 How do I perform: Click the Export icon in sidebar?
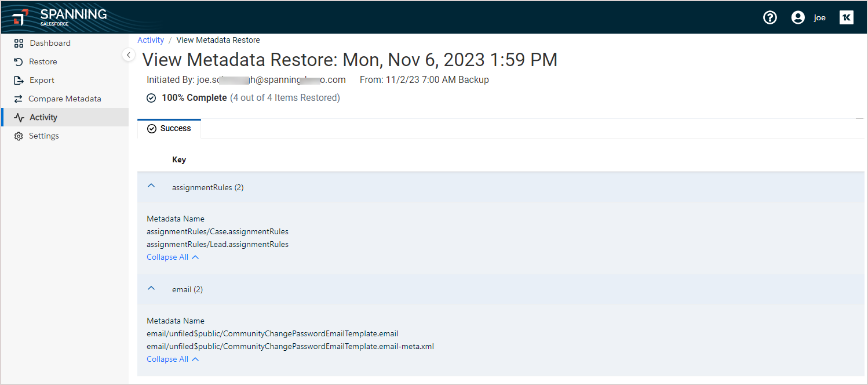pos(19,80)
